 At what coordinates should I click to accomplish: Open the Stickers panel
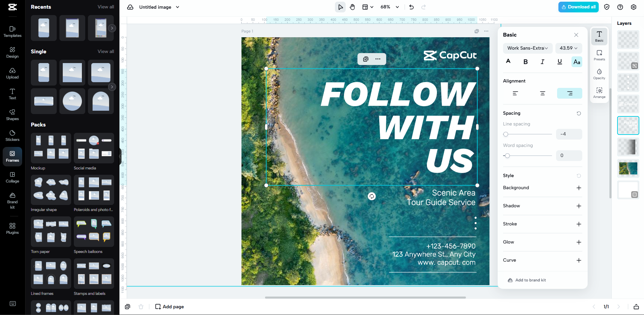pyautogui.click(x=12, y=135)
